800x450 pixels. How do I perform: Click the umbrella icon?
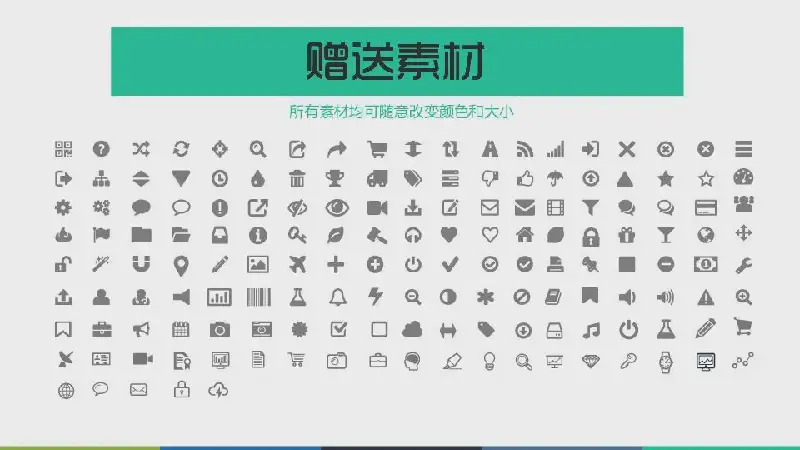click(x=555, y=179)
